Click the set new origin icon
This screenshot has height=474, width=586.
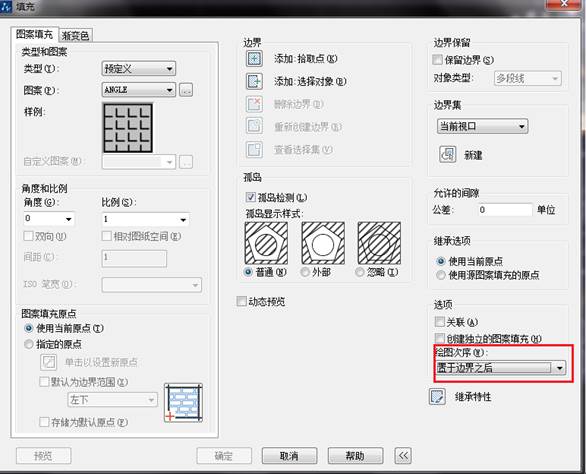(x=49, y=362)
